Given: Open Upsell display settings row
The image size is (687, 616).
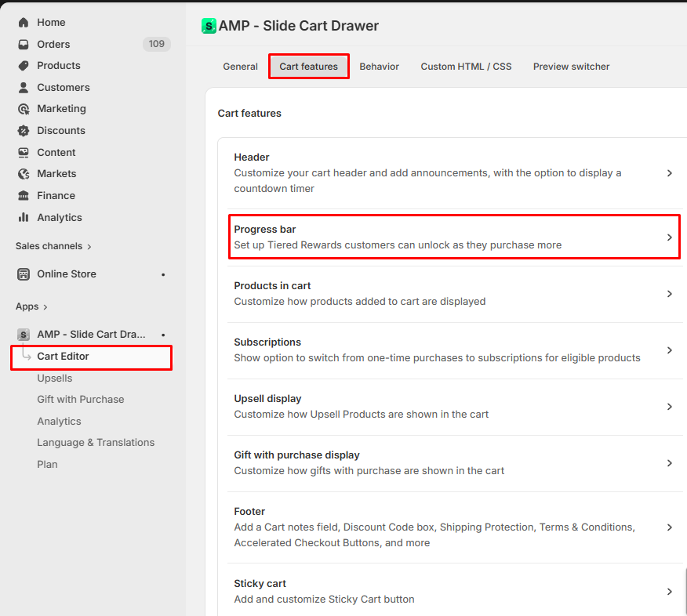Looking at the screenshot, I should coord(455,407).
